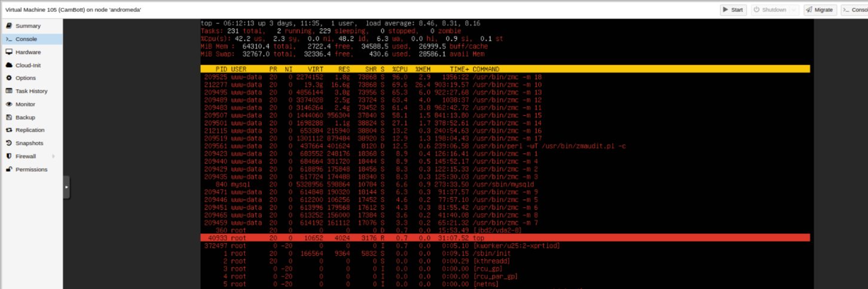Click the Monitor eye icon
Image resolution: width=868 pixels, height=289 pixels.
pyautogui.click(x=9, y=104)
